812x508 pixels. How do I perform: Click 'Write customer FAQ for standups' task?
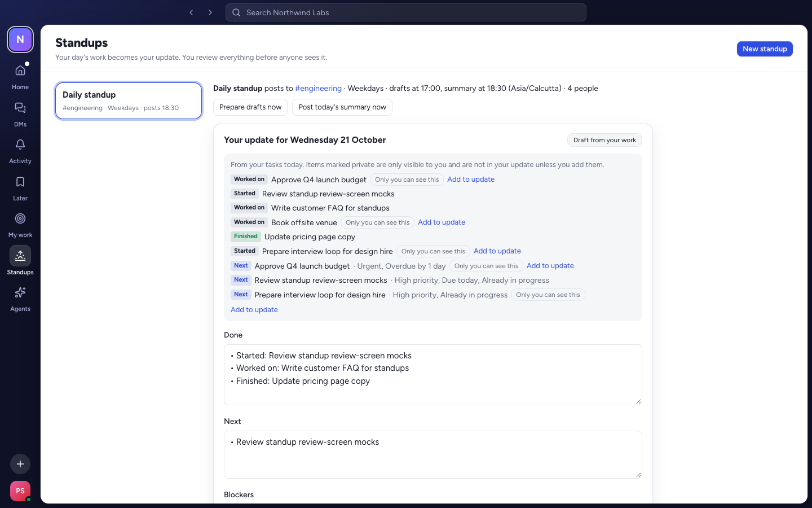330,208
